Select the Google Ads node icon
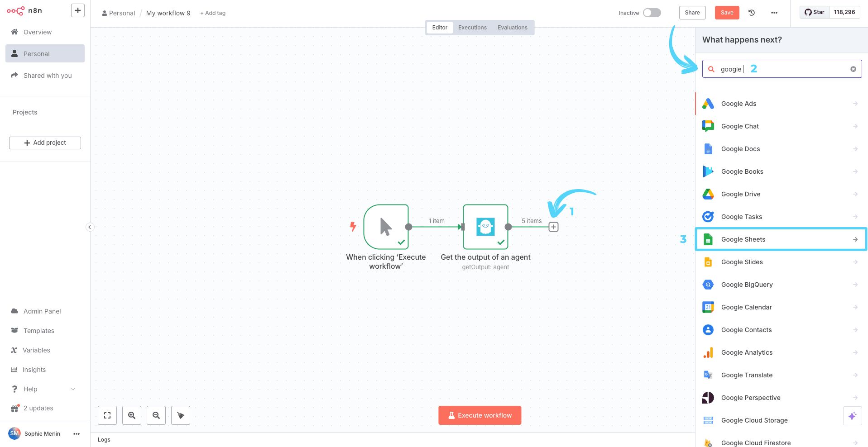This screenshot has width=868, height=447. pos(708,104)
